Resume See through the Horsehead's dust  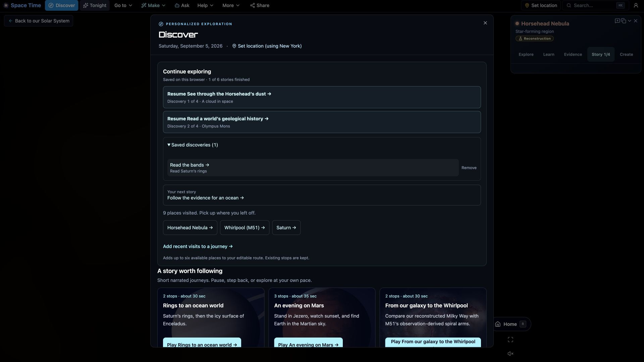click(x=322, y=97)
